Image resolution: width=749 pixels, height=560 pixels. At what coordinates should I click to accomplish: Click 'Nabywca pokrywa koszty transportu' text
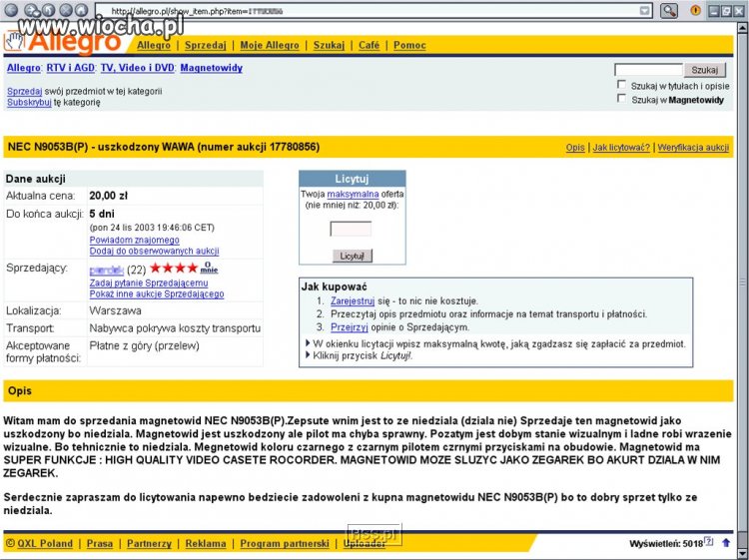click(175, 328)
